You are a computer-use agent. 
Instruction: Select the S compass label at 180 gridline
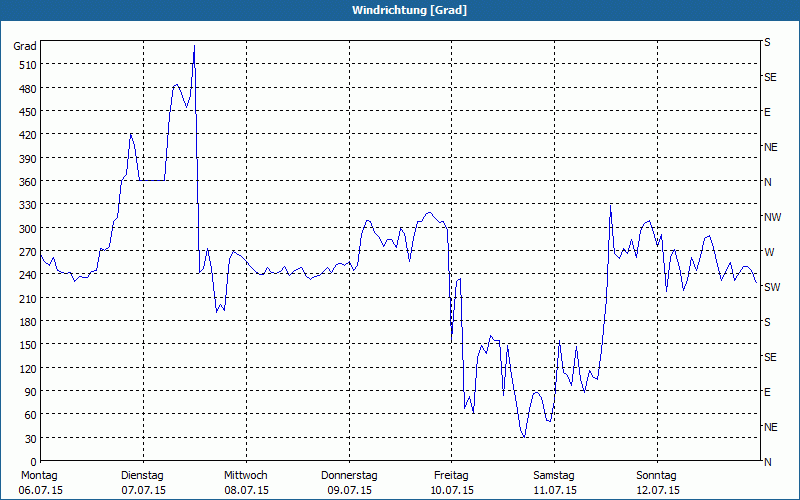[767, 322]
